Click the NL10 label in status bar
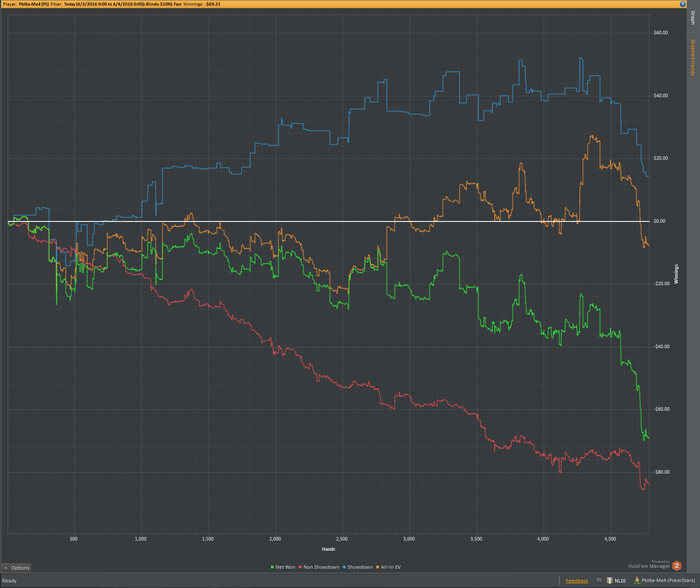Viewport: 700px width, 588px height. pyautogui.click(x=620, y=581)
